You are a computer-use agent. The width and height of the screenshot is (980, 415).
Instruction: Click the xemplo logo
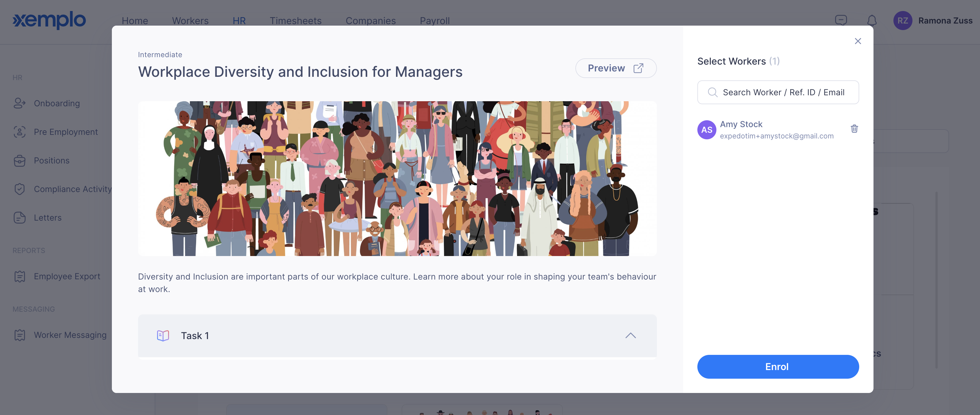click(49, 20)
